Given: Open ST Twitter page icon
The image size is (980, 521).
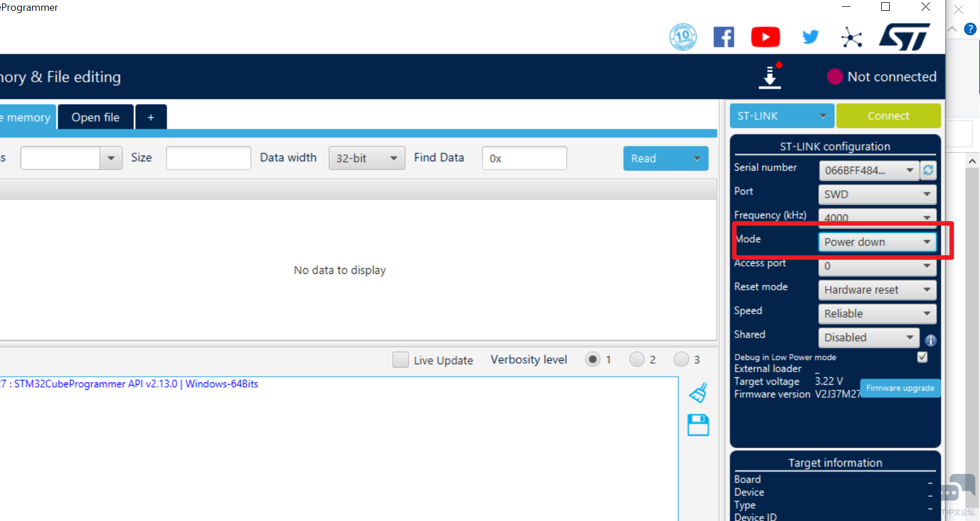Looking at the screenshot, I should click(x=810, y=37).
